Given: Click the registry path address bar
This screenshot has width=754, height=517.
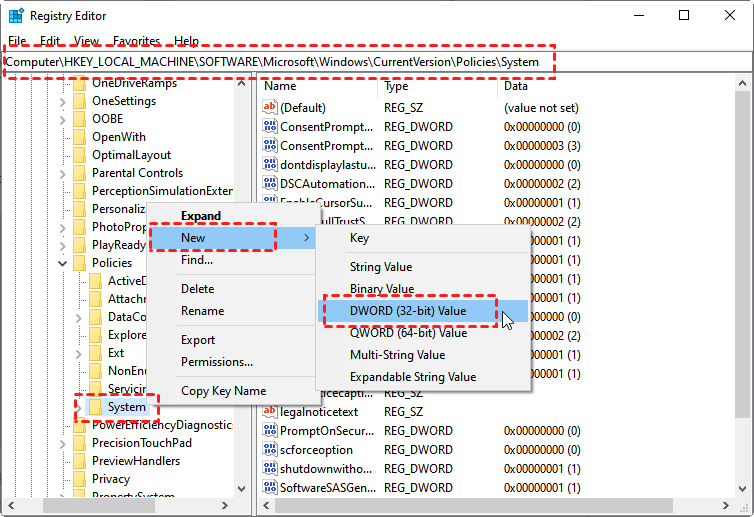Looking at the screenshot, I should pos(376,62).
